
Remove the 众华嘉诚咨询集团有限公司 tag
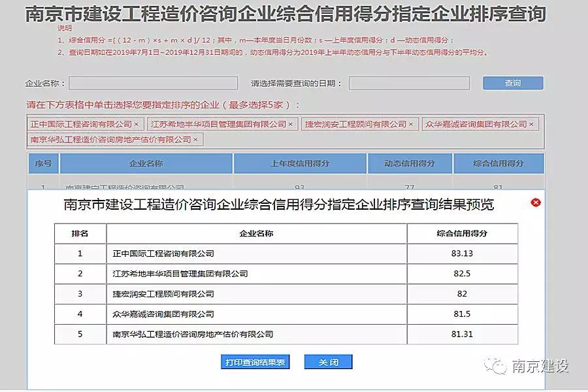(x=532, y=123)
